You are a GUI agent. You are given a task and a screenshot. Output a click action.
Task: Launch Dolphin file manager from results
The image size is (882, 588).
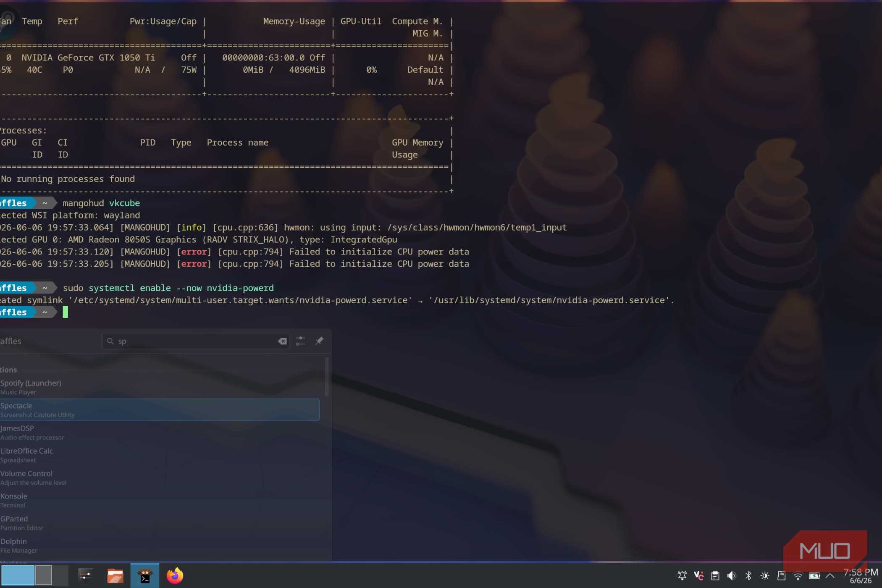point(160,546)
